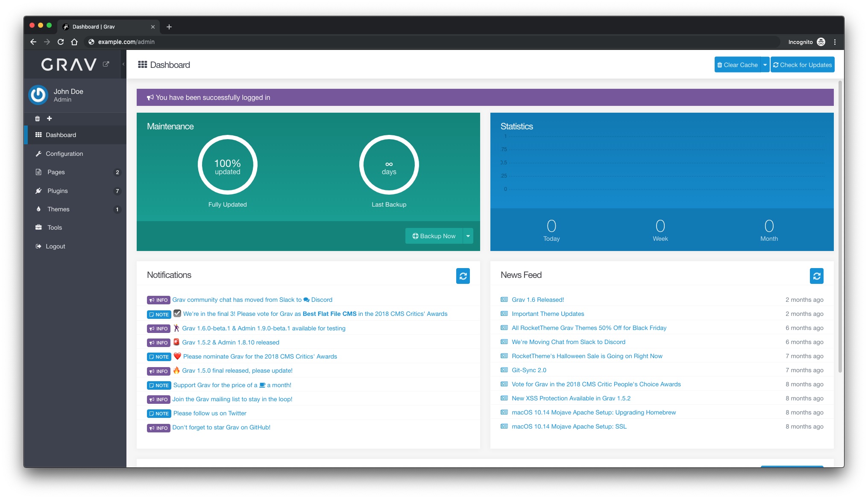Select Themes in the sidebar
This screenshot has width=868, height=499.
tap(59, 209)
